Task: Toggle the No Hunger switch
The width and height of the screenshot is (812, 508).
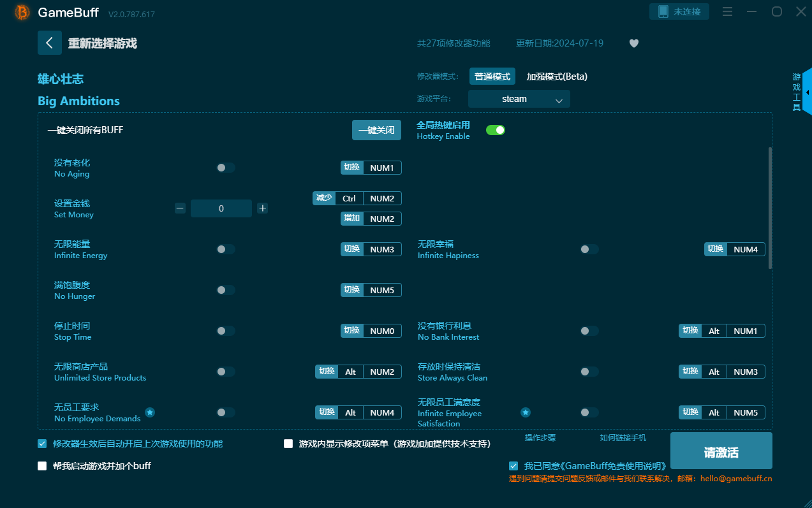Action: coord(226,290)
